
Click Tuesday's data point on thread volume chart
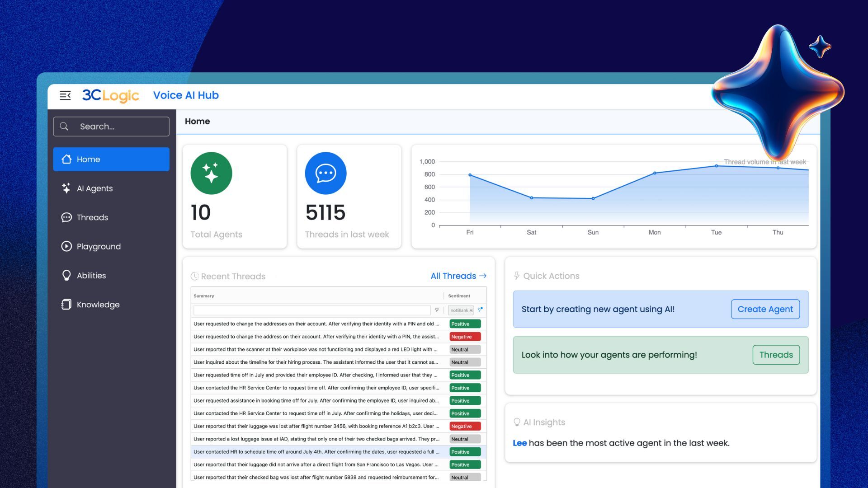[716, 166]
